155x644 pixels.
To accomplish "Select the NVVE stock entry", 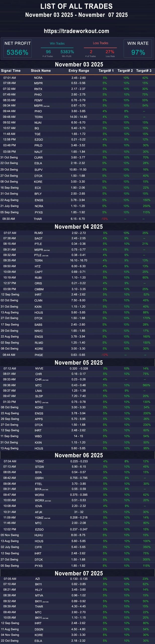I will point(39,369).
